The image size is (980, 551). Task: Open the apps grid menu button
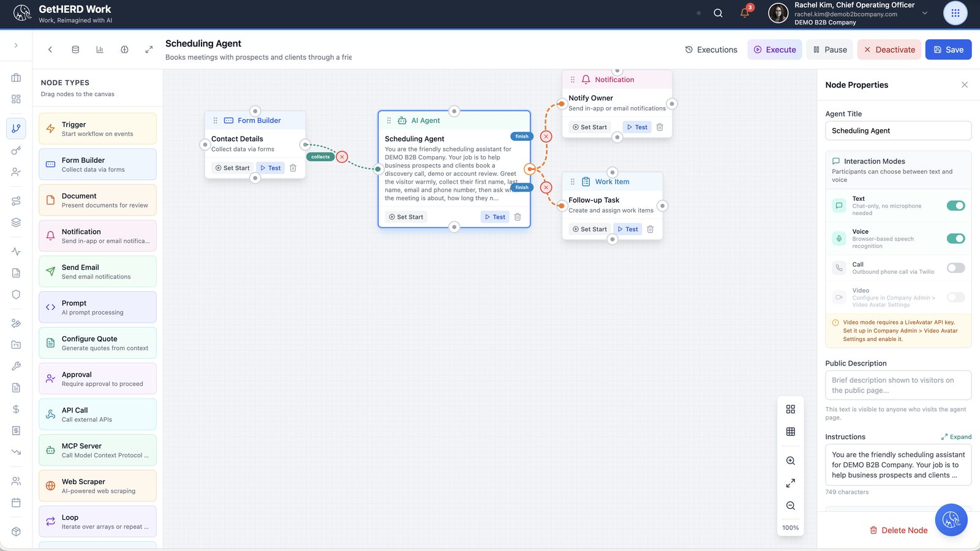tap(955, 13)
